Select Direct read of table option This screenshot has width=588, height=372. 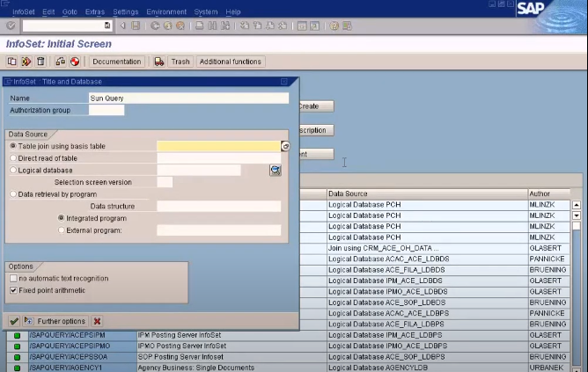tap(13, 158)
